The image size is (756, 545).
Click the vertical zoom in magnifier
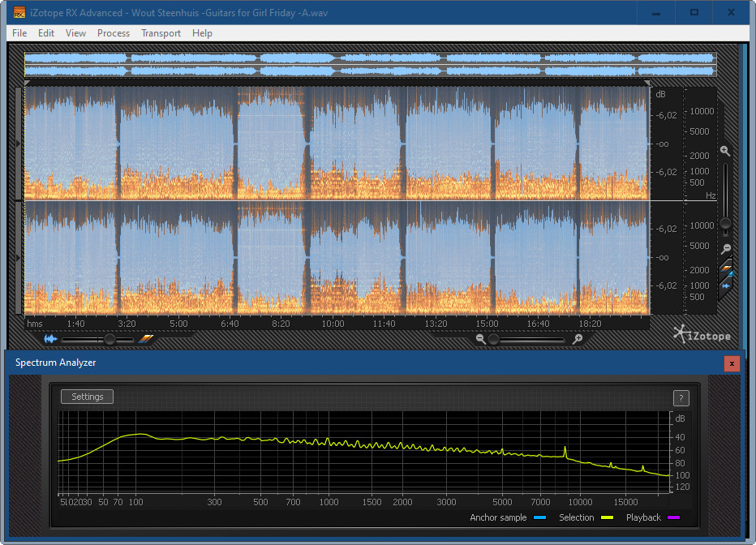[725, 152]
